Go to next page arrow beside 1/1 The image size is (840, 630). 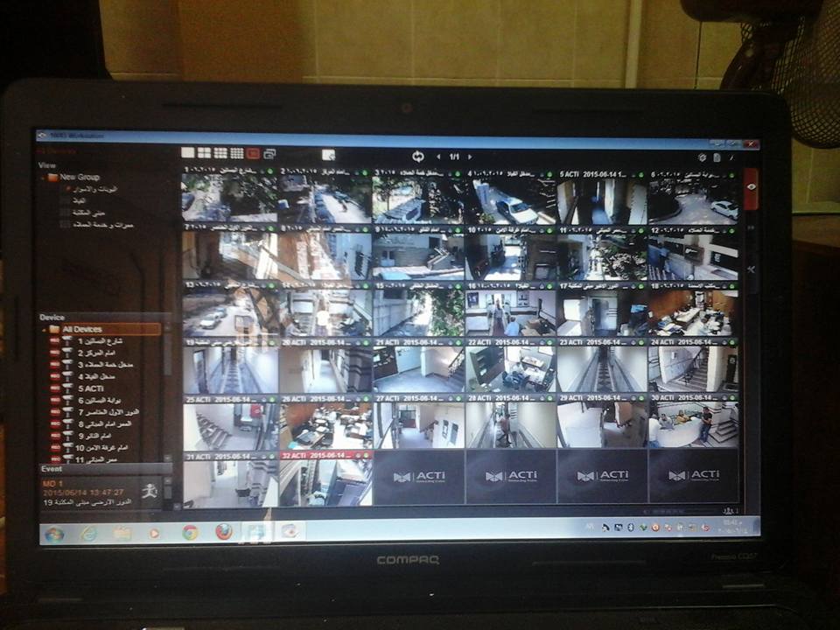(472, 157)
